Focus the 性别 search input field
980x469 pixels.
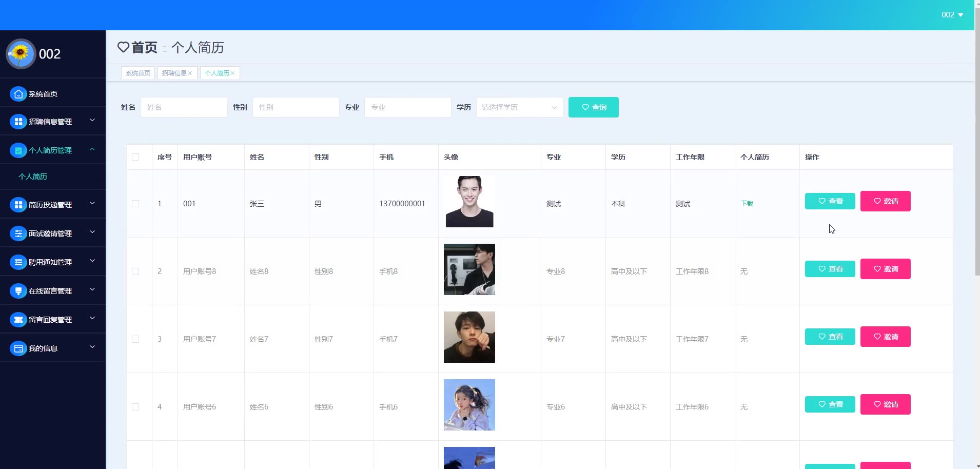(x=296, y=107)
